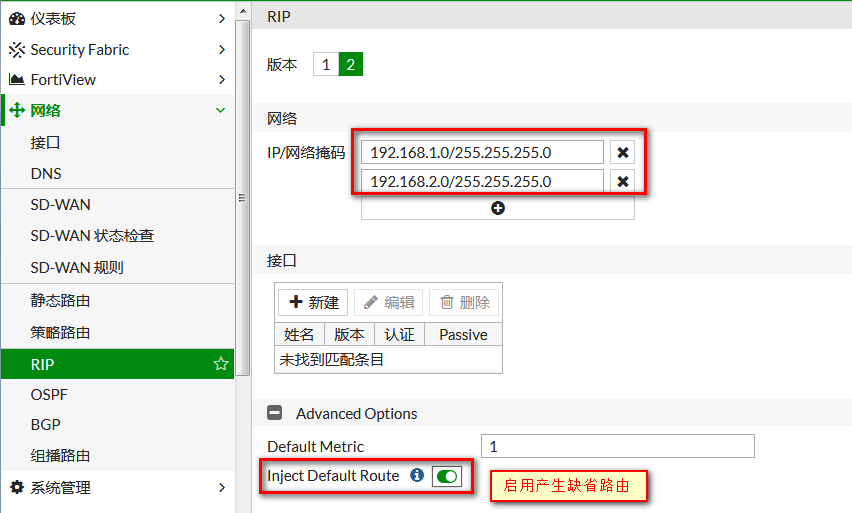The width and height of the screenshot is (852, 513).
Task: Expand the 系统管理 menu arrow
Action: 221,488
